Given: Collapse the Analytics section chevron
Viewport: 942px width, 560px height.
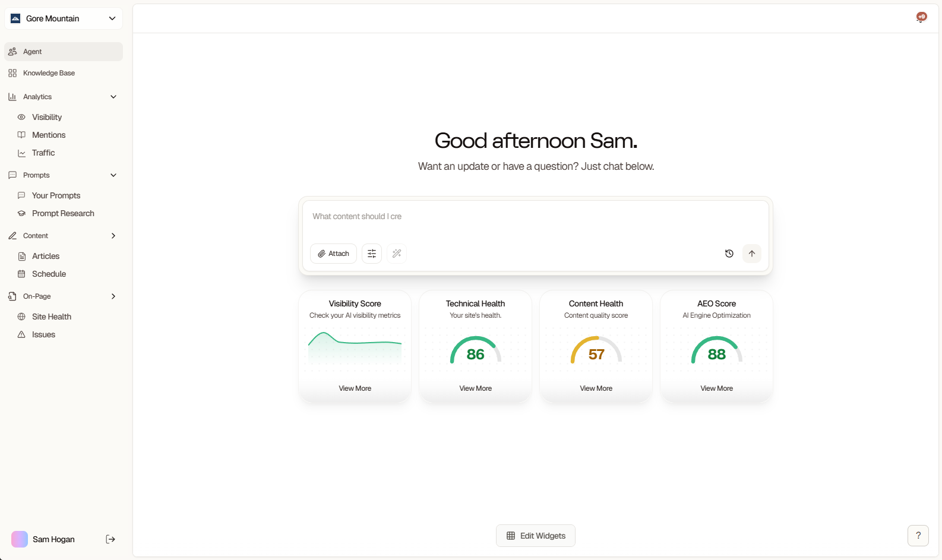Looking at the screenshot, I should coord(113,97).
